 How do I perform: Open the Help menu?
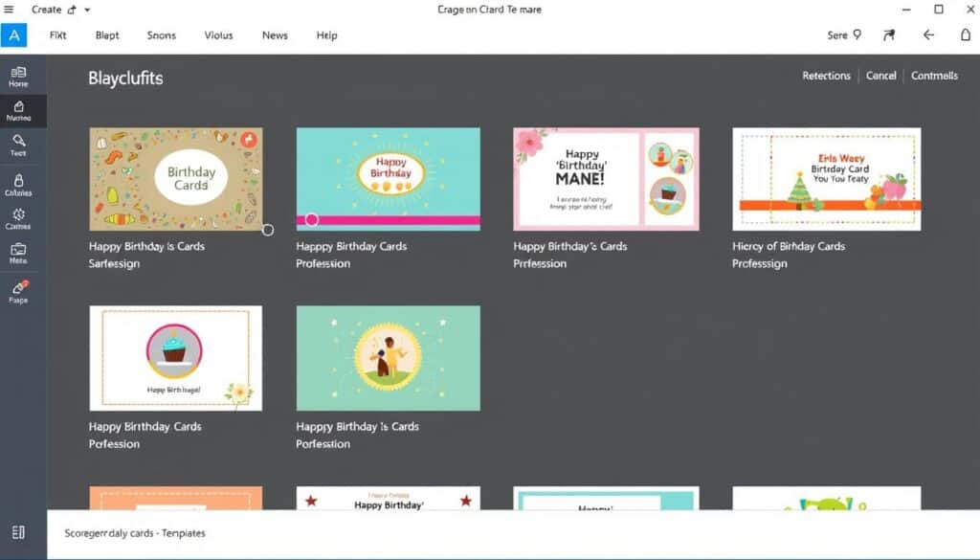pos(326,35)
